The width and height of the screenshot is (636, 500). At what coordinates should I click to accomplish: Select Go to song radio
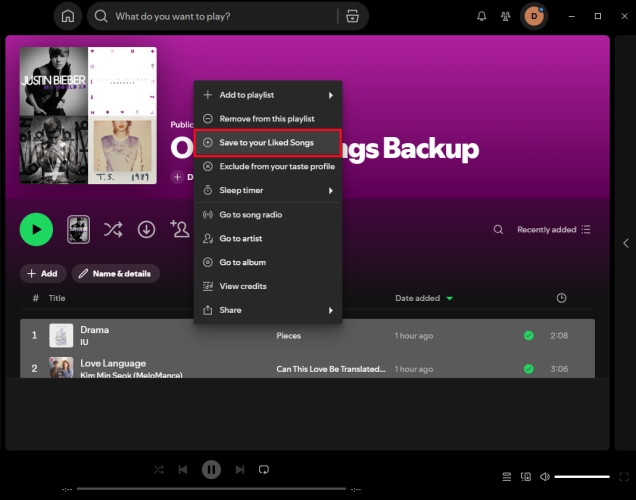pos(268,215)
